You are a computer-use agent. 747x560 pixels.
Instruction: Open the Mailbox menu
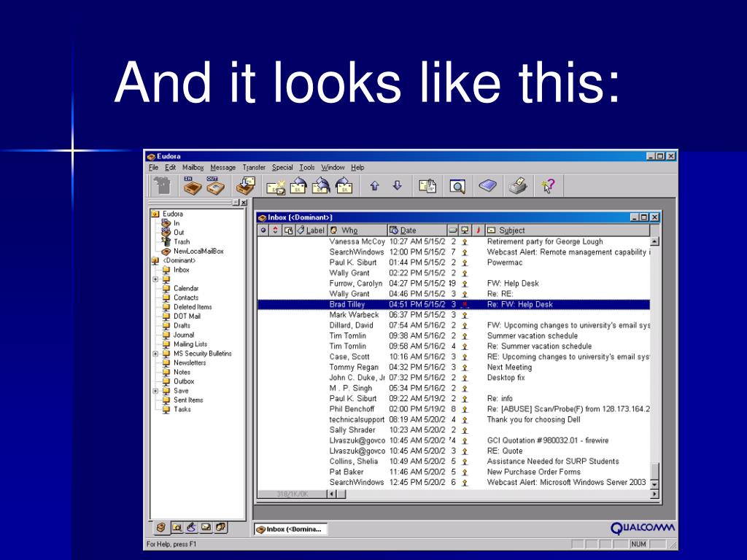[193, 168]
